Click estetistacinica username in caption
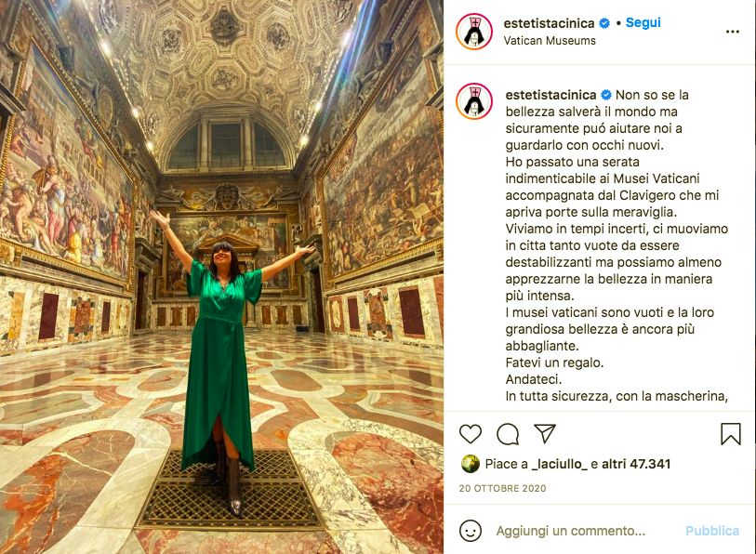Image resolution: width=756 pixels, height=554 pixels. point(550,95)
